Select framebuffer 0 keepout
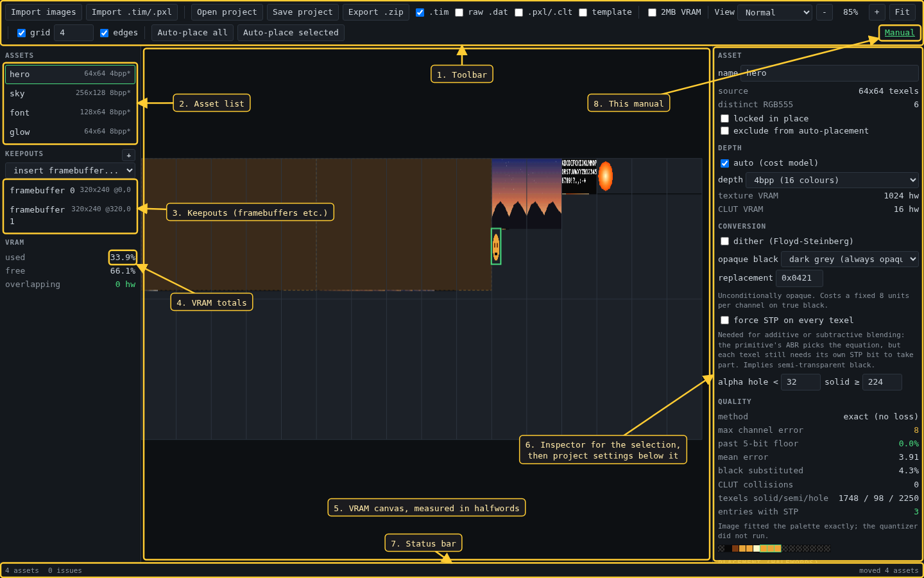 click(71, 190)
